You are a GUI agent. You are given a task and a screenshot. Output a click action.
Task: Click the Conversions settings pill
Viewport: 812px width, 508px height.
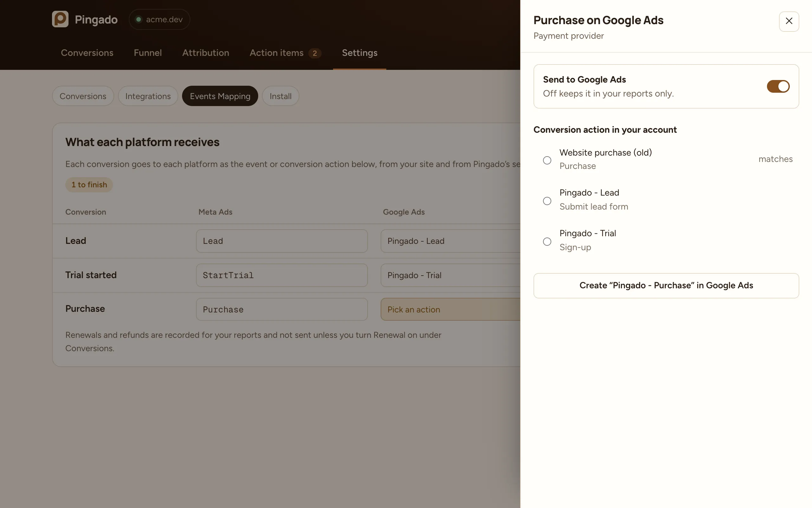pos(83,96)
